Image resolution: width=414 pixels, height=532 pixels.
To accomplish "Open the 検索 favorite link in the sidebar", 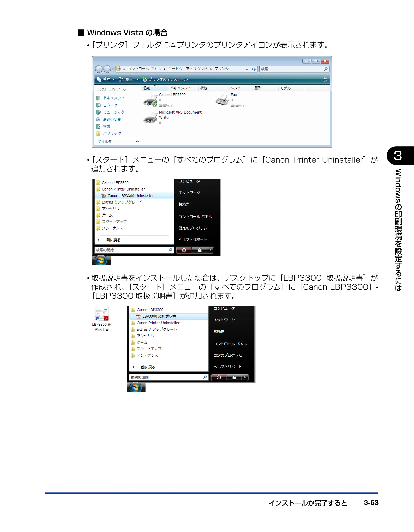I will click(x=107, y=126).
